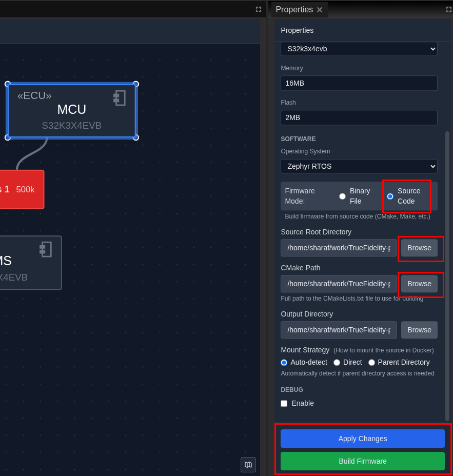Click the component icon on the MCU node

pyautogui.click(x=120, y=98)
